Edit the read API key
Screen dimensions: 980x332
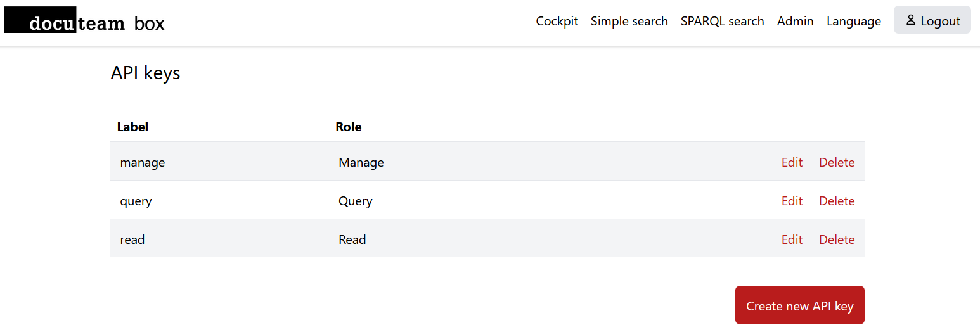pos(792,239)
